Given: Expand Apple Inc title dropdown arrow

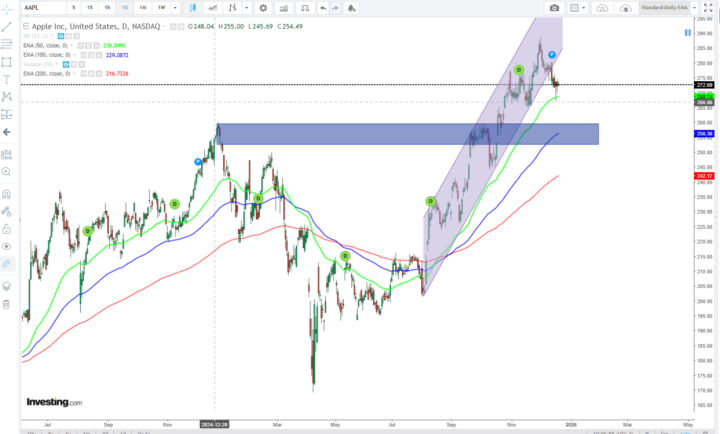Looking at the screenshot, I should pyautogui.click(x=164, y=27).
